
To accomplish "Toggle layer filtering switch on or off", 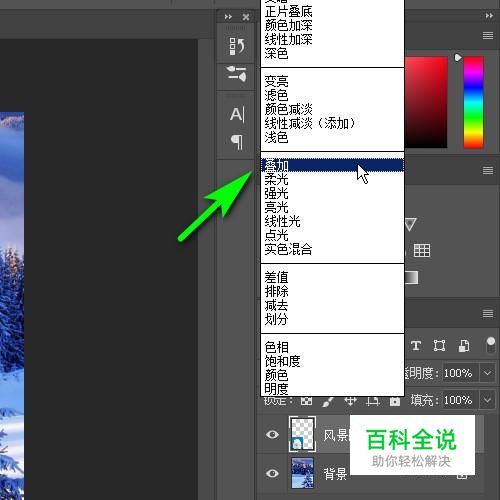I will click(491, 345).
